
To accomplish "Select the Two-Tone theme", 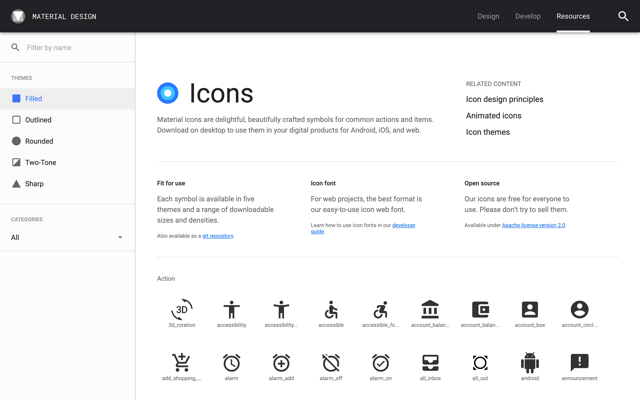I will click(67, 162).
